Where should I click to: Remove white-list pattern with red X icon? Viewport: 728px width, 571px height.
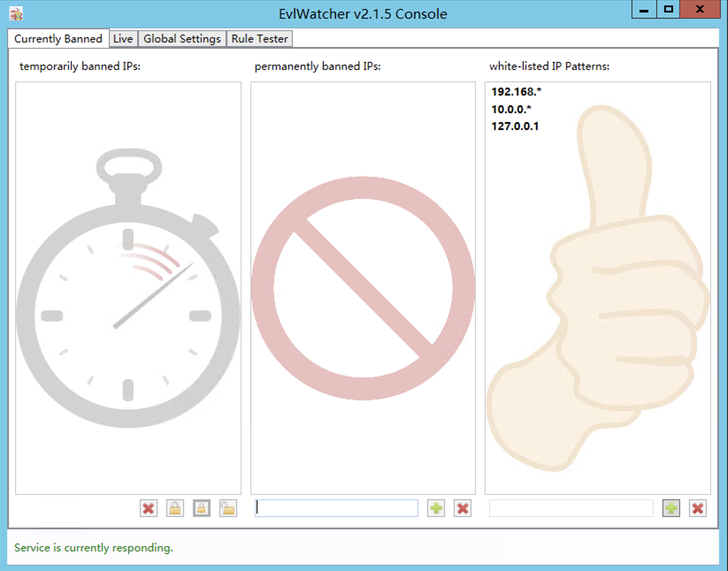tap(697, 508)
